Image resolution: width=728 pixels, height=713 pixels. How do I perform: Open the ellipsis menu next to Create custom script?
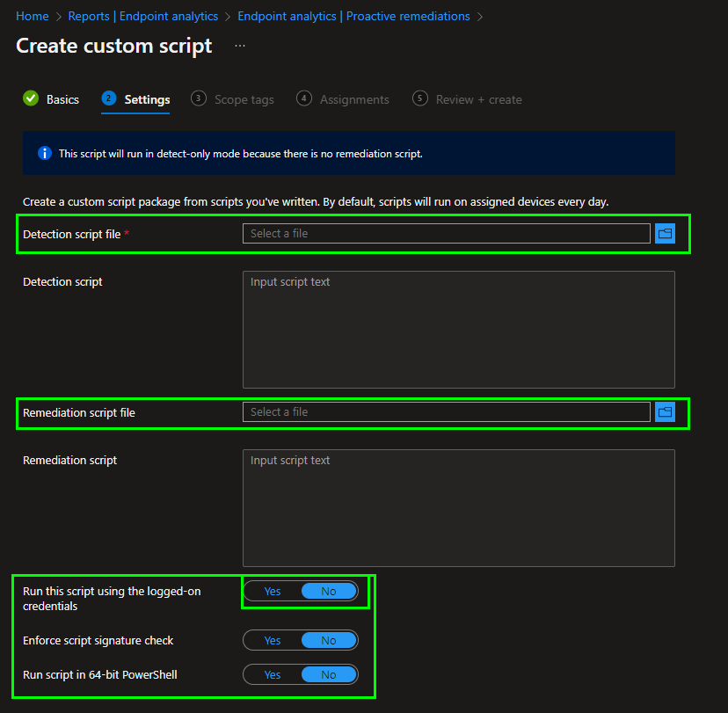tap(240, 46)
